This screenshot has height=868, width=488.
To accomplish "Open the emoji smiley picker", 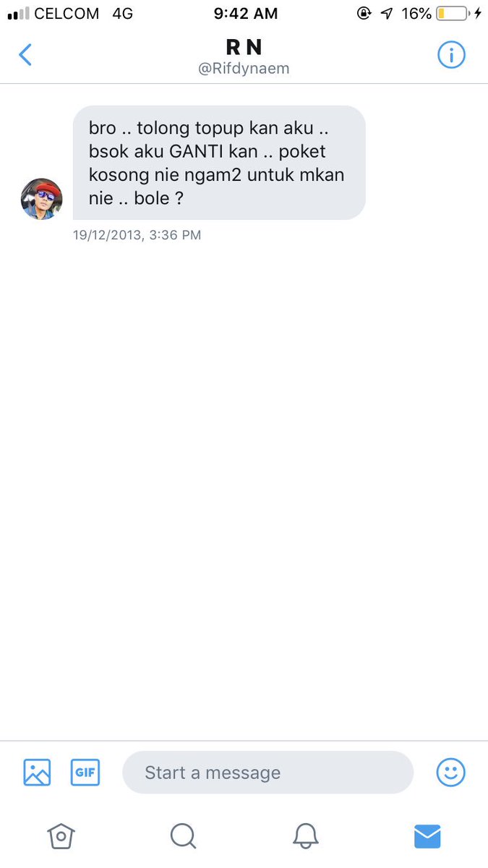I will point(451,773).
